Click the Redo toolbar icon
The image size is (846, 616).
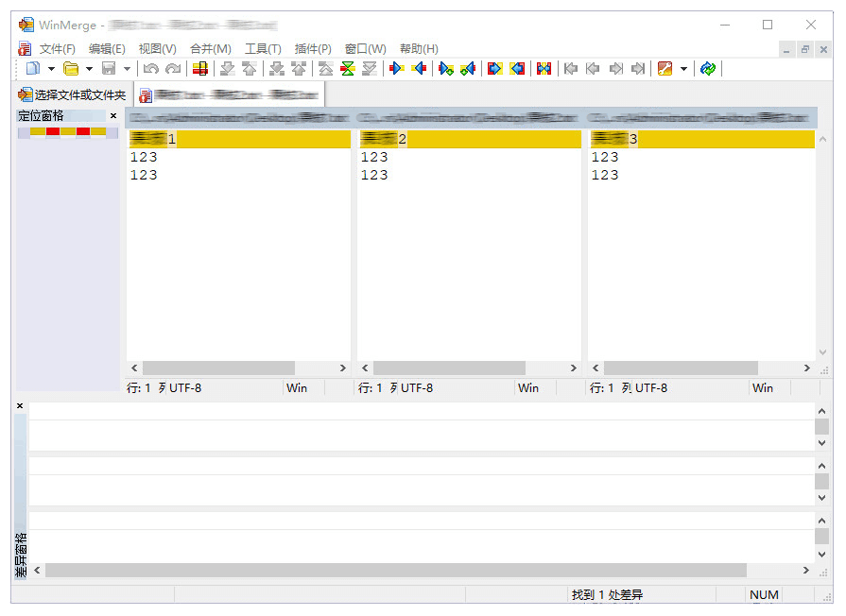(173, 68)
